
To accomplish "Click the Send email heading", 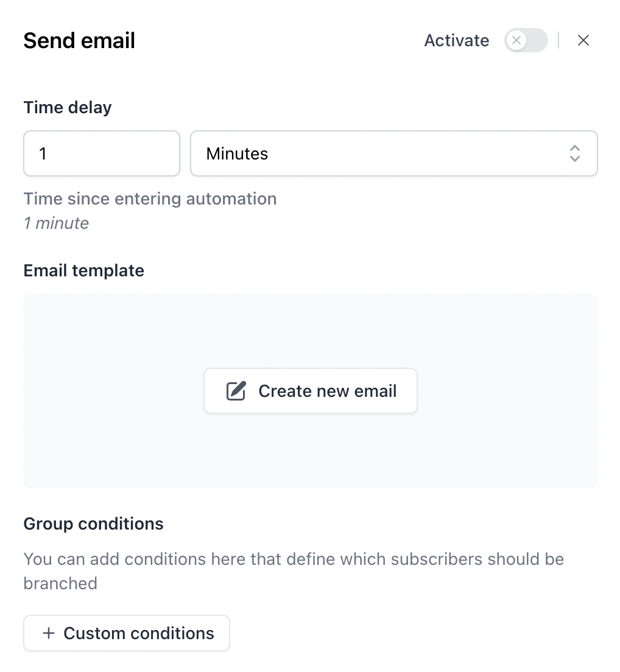I will 79,41.
